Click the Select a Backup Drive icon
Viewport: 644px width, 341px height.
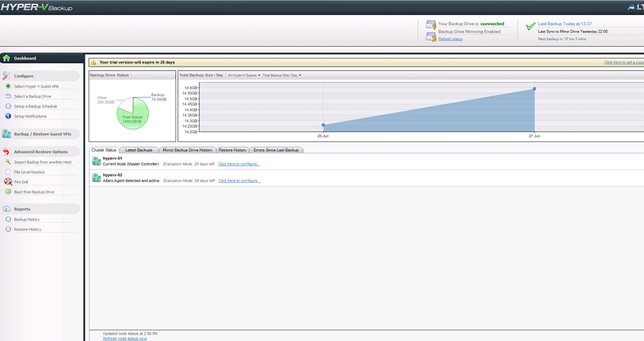[8, 96]
